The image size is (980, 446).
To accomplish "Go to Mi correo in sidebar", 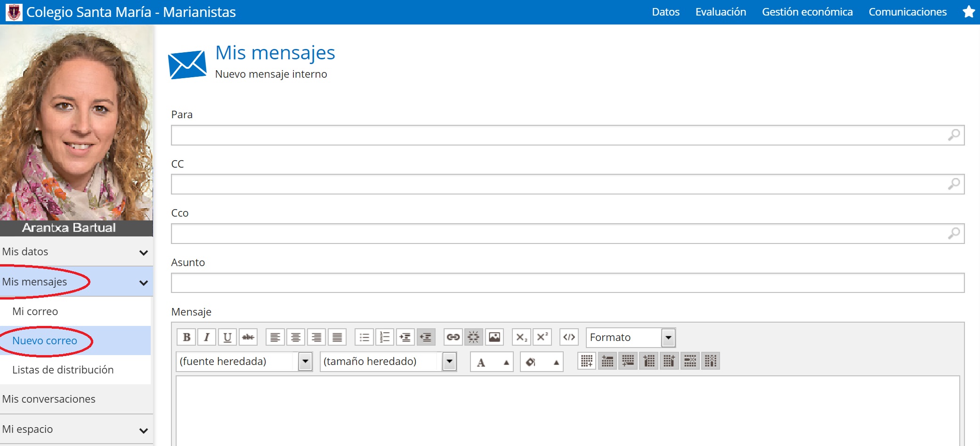I will [35, 311].
